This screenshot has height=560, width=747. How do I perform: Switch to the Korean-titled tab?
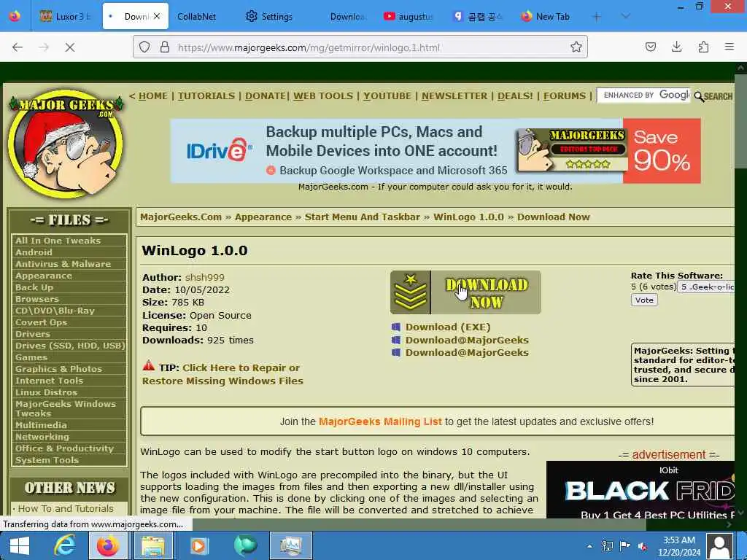point(477,16)
